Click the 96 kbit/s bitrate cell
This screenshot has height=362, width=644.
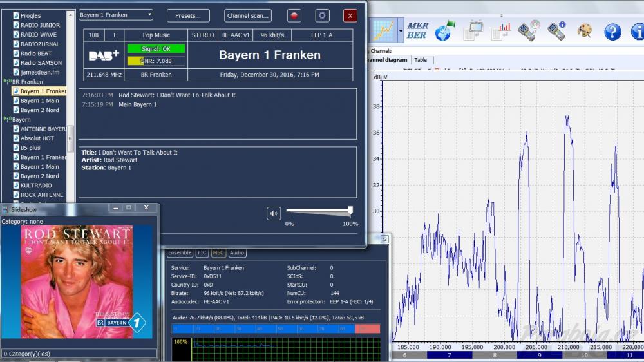[272, 35]
